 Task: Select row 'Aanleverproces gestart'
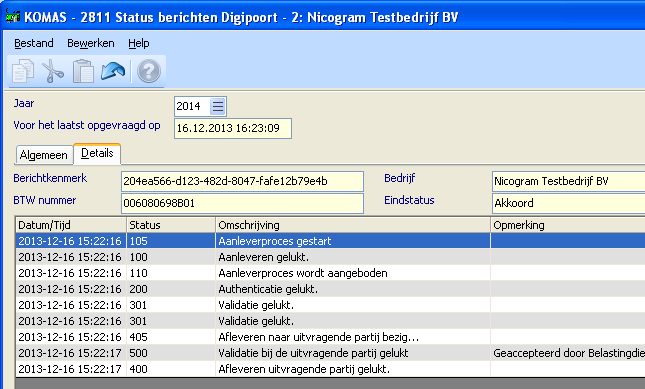coord(331,241)
